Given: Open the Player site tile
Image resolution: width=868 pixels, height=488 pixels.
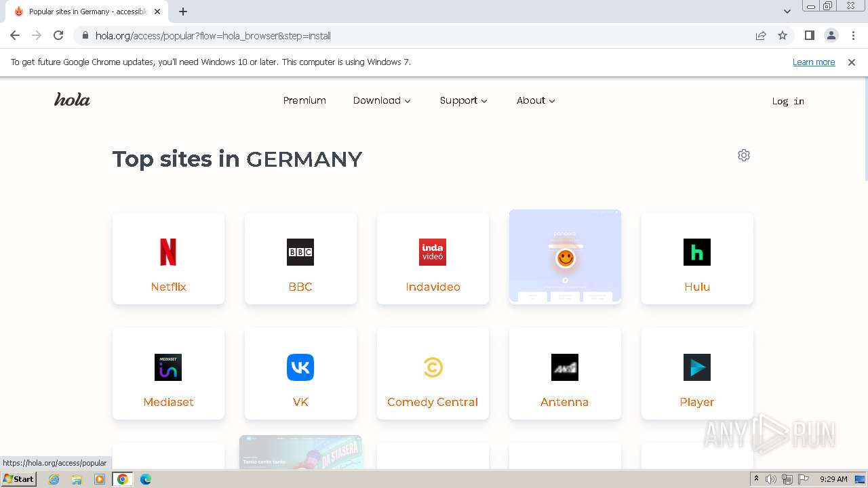Looking at the screenshot, I should pos(697,373).
